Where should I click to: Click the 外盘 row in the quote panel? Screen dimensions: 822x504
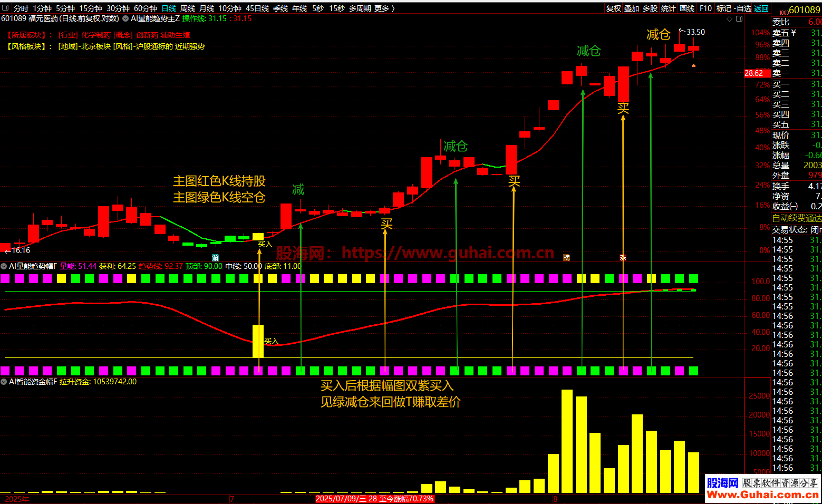[x=797, y=175]
